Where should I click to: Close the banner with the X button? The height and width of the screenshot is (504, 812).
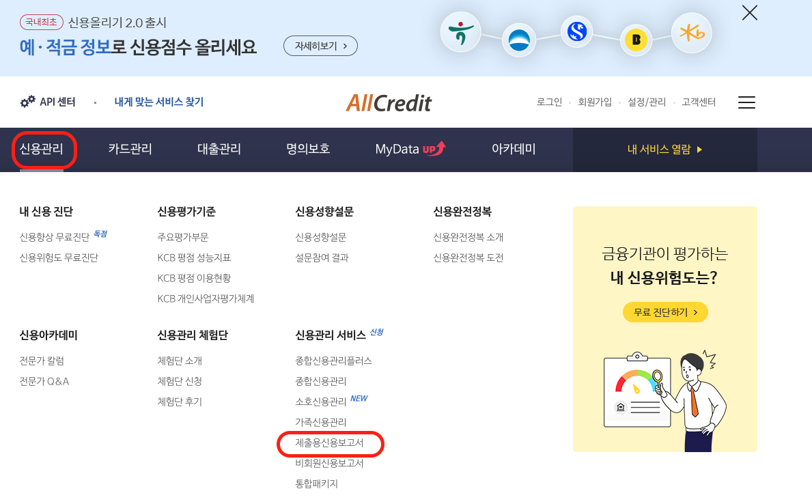click(749, 12)
